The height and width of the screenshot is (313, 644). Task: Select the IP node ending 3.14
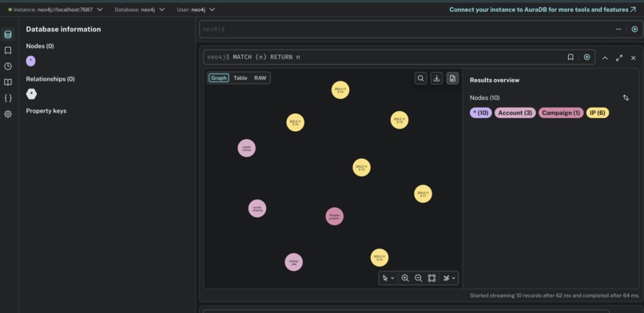[340, 90]
